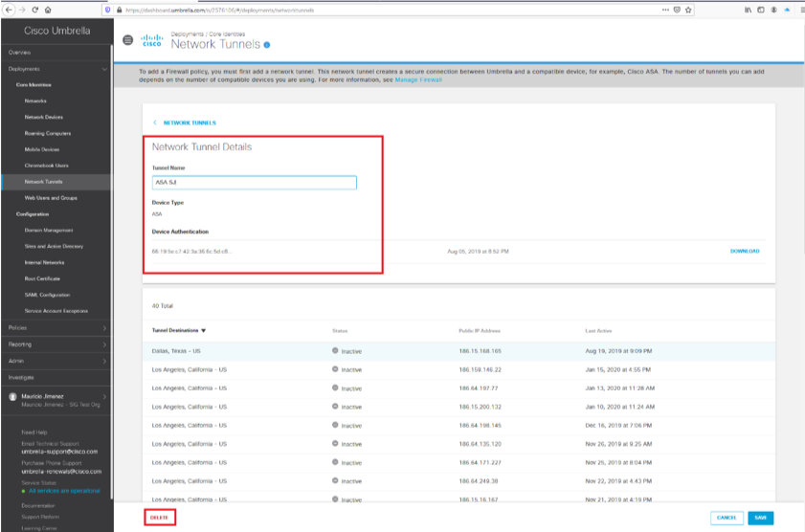Click the Status column header

[x=340, y=331]
